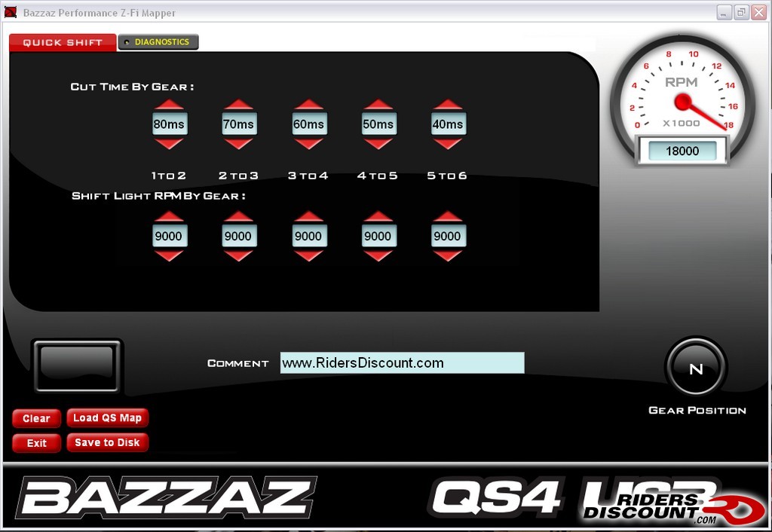Click the blank shift light display panel
Image resolution: width=772 pixels, height=532 pixels.
(x=78, y=366)
